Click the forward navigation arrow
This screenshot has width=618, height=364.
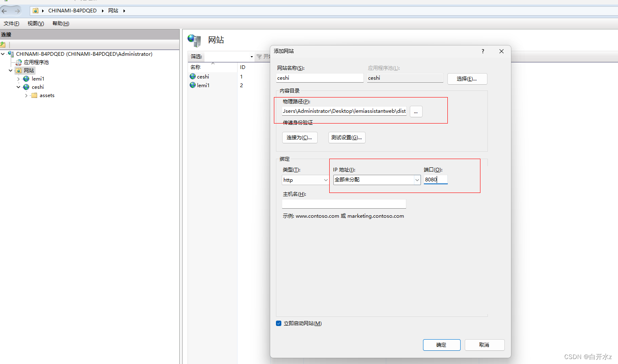[x=17, y=11]
